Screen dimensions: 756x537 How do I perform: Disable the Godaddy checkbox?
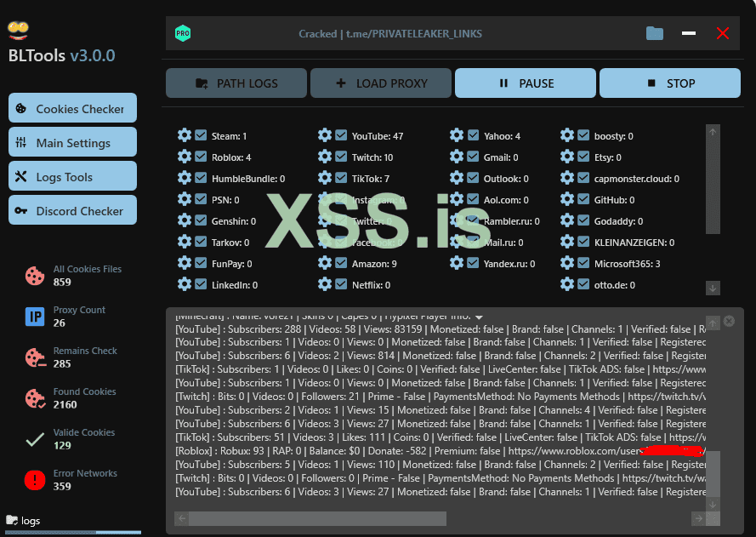(x=583, y=220)
